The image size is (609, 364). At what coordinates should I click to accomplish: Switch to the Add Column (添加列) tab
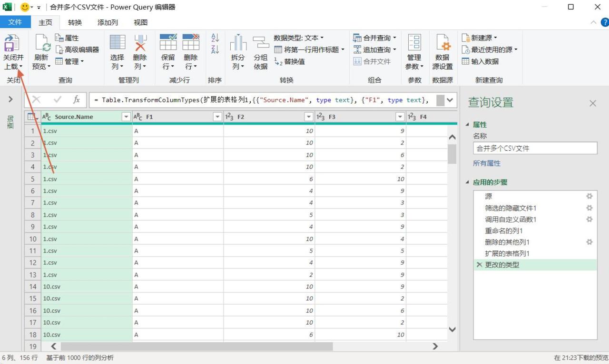(108, 22)
